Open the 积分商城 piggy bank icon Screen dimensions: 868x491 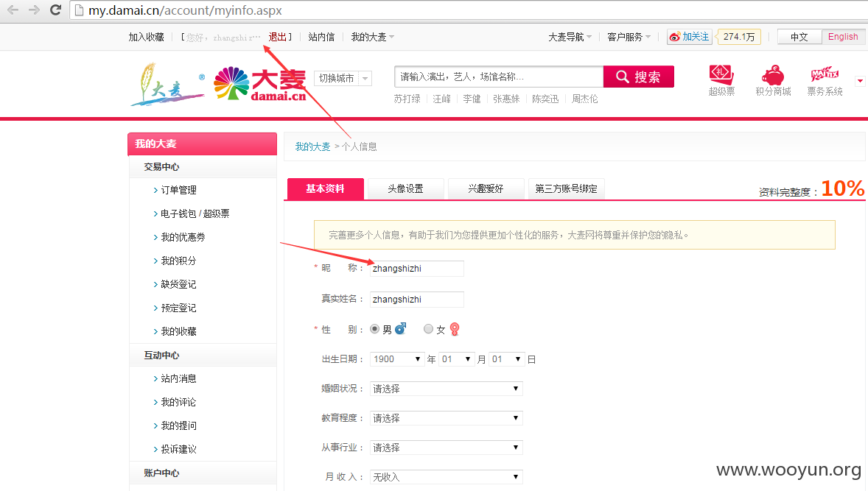pyautogui.click(x=773, y=74)
